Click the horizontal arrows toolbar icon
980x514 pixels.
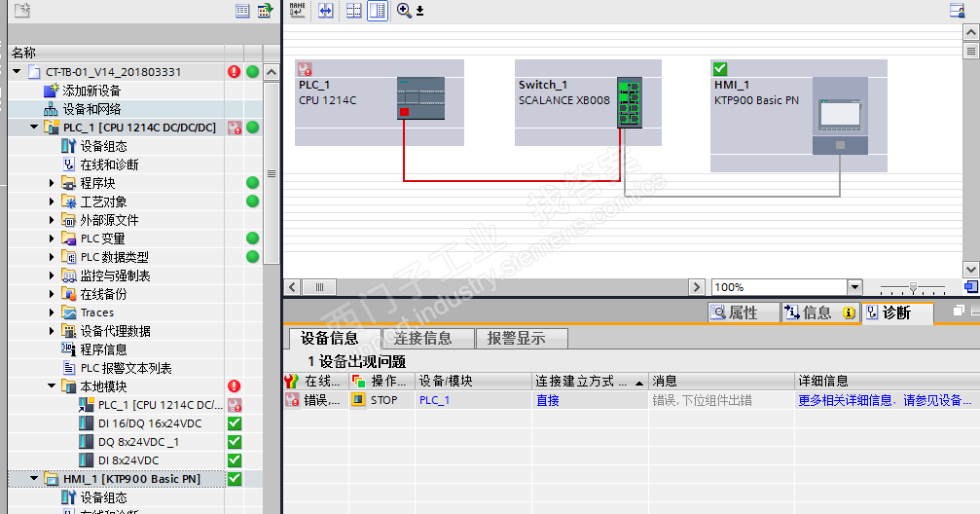pyautogui.click(x=326, y=10)
